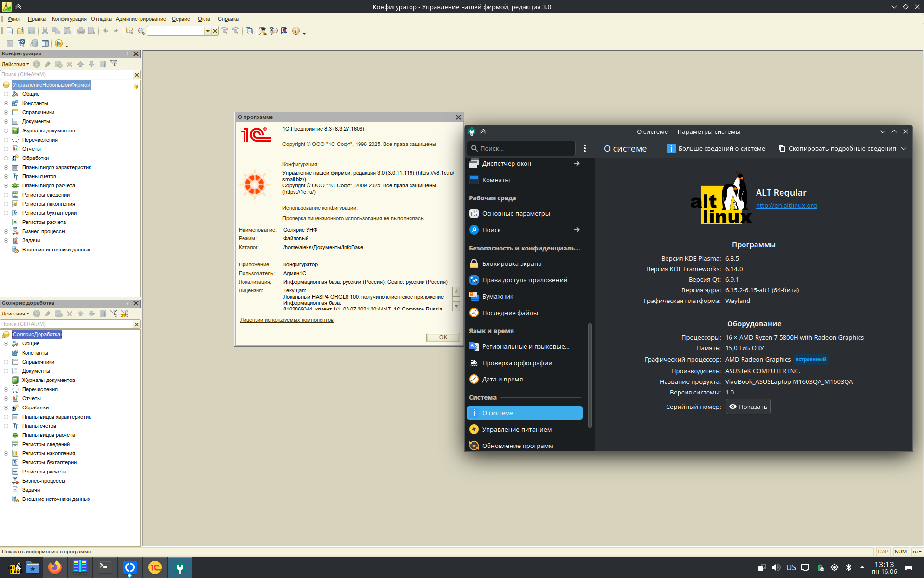
Task: Click the KDE settings sidebar scrollbar
Action: tap(590, 376)
